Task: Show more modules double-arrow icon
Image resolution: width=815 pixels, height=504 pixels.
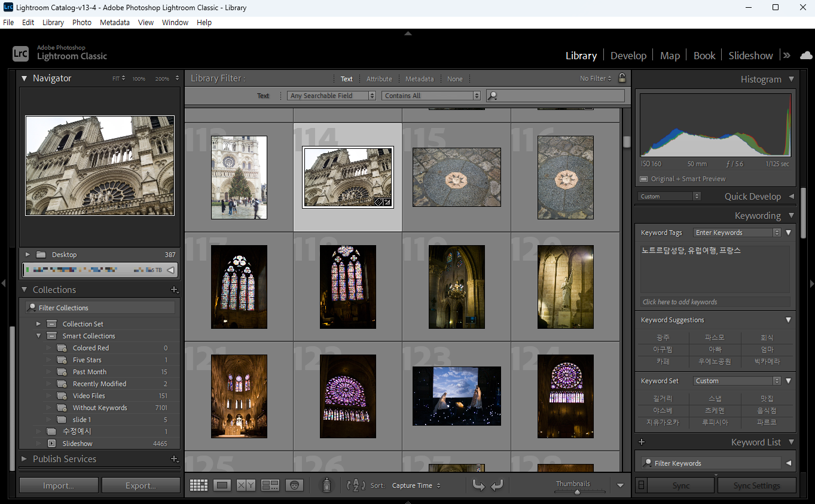Action: pos(787,55)
